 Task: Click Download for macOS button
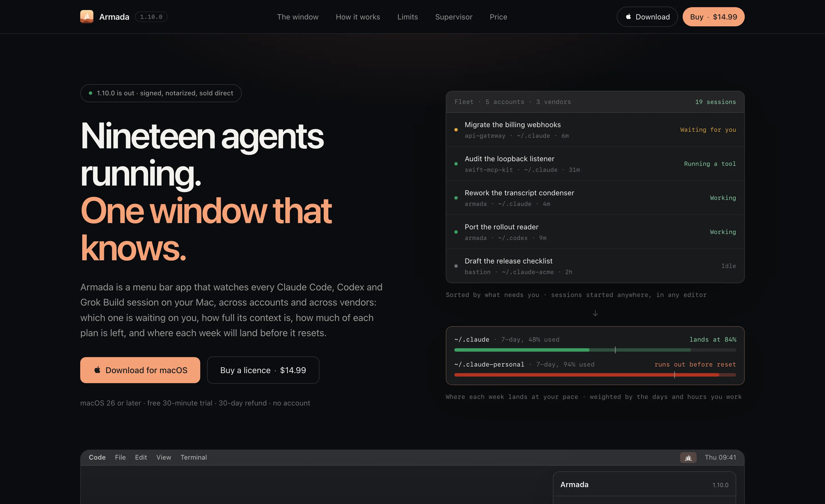pyautogui.click(x=140, y=370)
